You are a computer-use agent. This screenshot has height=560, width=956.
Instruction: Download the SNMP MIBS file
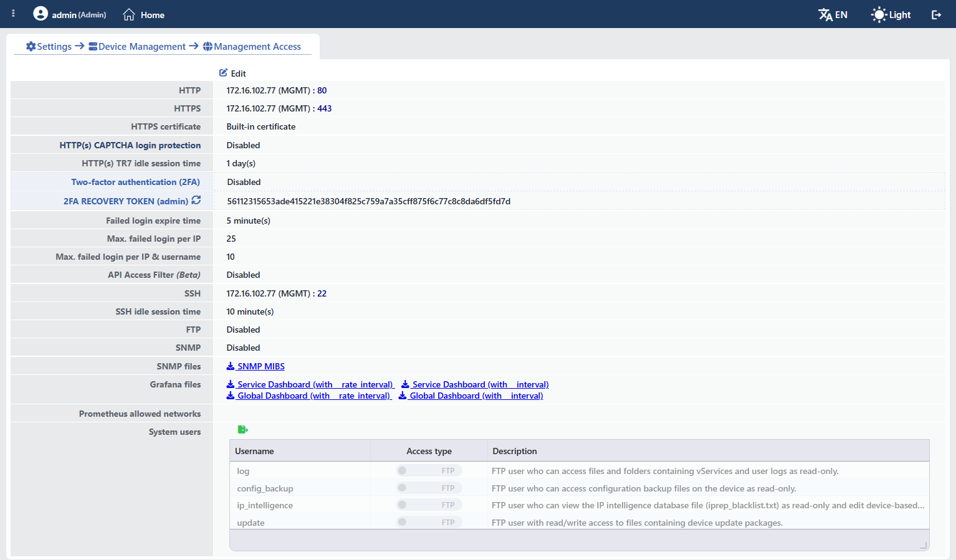tap(261, 366)
